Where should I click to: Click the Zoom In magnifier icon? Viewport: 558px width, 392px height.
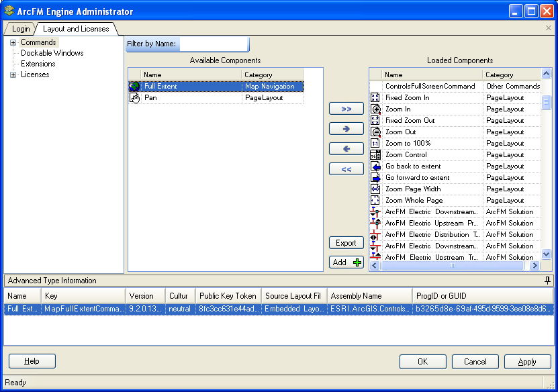(x=375, y=109)
